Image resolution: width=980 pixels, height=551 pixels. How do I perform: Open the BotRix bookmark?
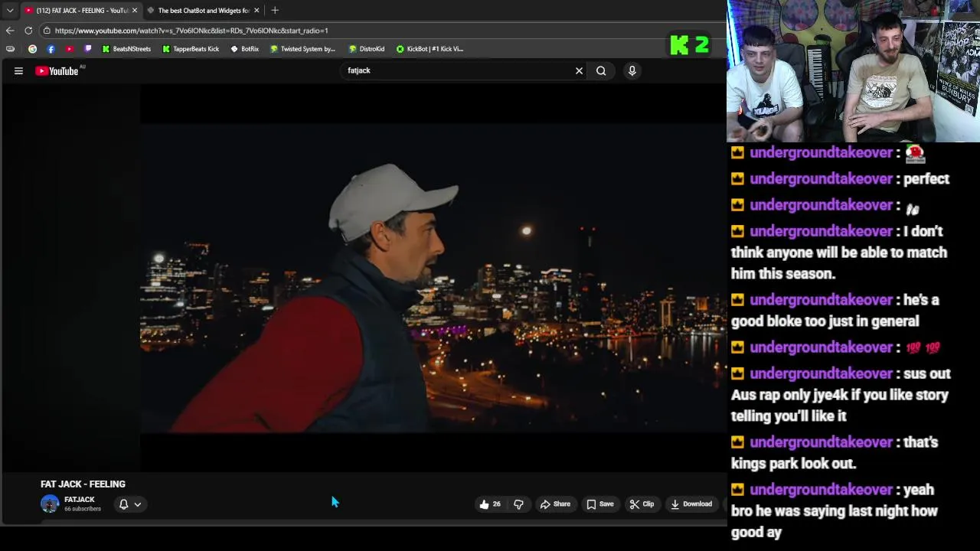[245, 49]
